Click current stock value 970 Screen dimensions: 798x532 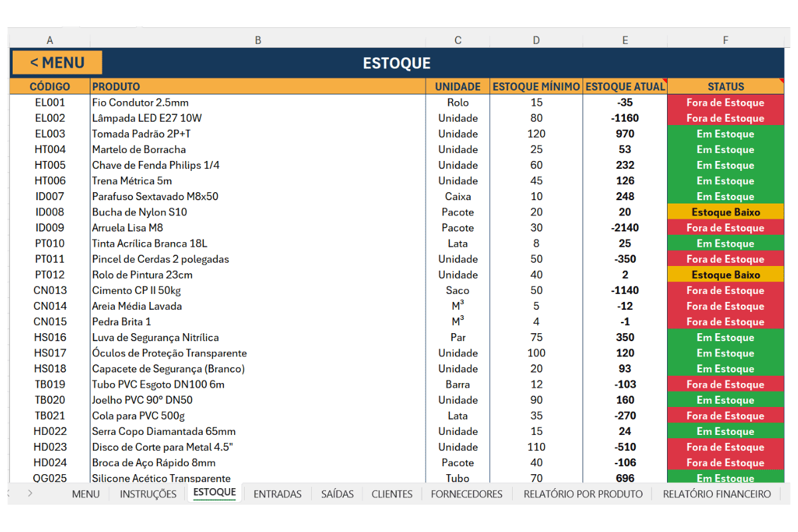click(x=625, y=134)
